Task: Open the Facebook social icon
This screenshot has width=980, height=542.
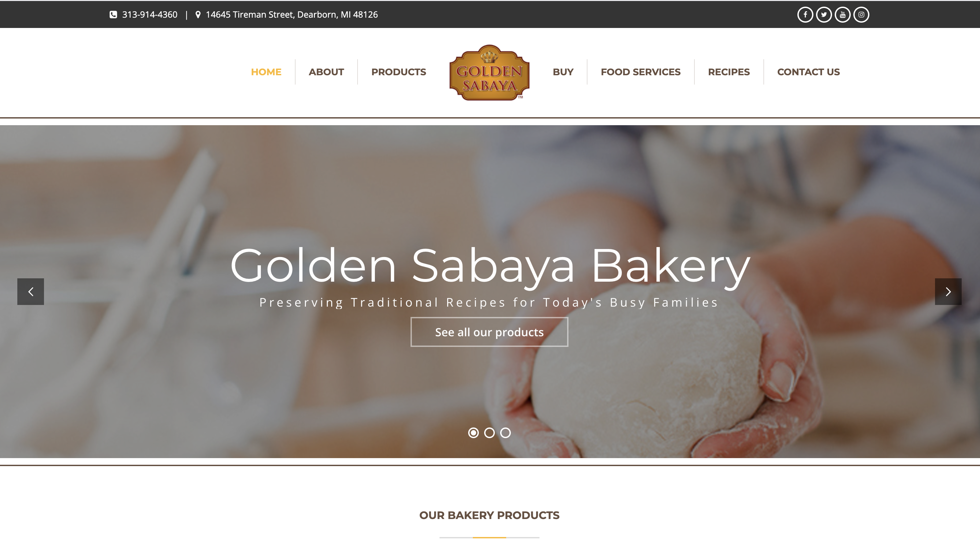Action: point(805,14)
